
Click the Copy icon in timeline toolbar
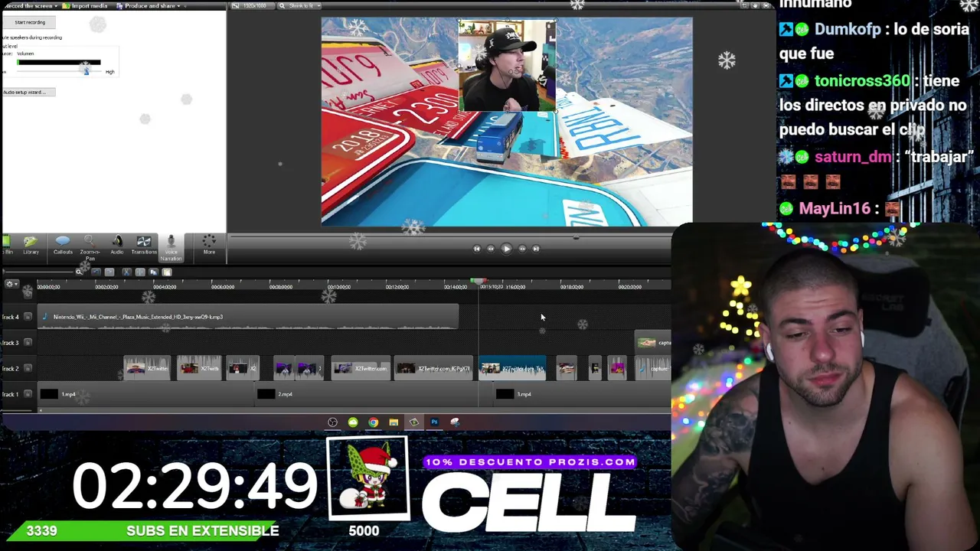pos(154,272)
